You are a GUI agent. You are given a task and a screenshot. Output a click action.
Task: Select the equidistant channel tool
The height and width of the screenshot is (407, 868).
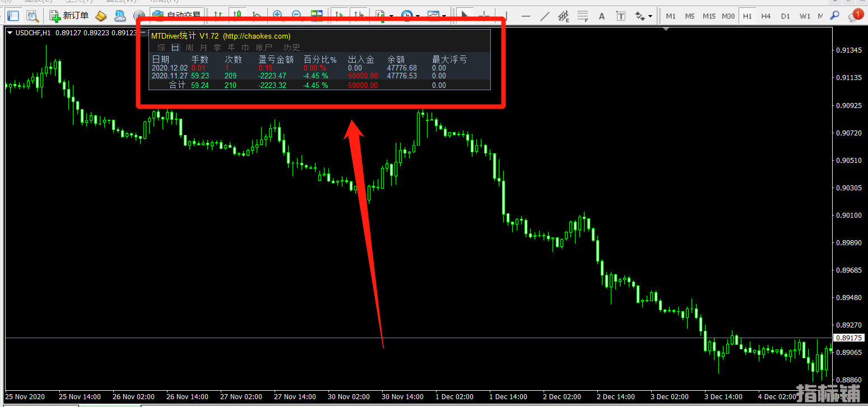[x=564, y=16]
